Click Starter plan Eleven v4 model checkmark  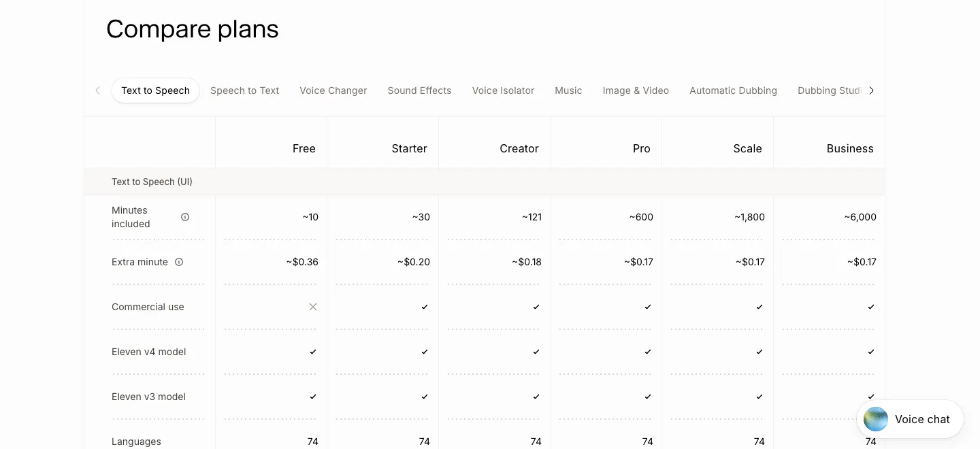coord(425,352)
